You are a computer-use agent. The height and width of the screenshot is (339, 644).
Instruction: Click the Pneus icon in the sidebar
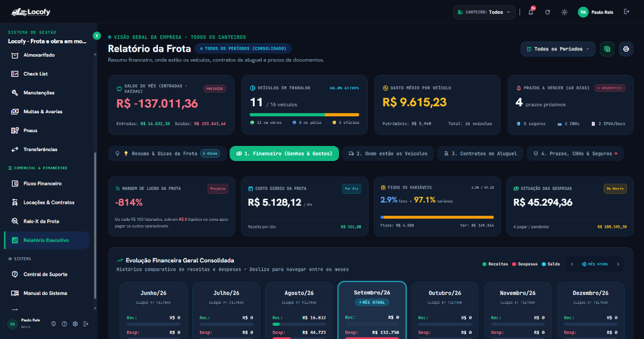coord(15,131)
